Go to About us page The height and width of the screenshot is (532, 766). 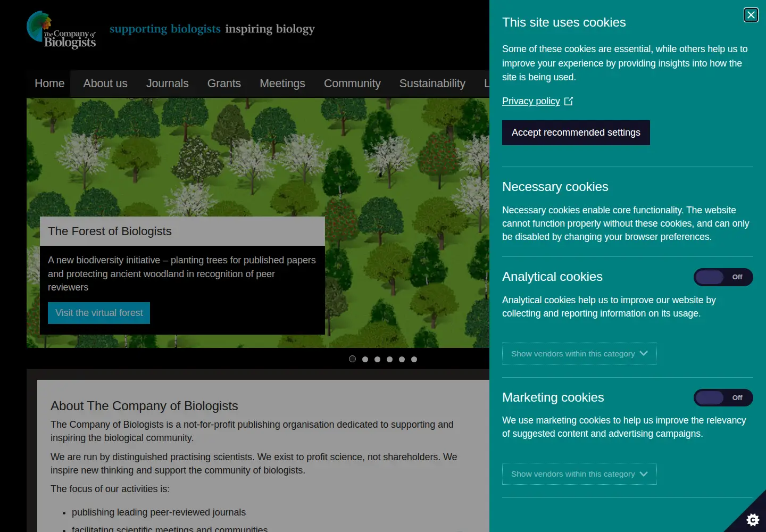point(105,84)
